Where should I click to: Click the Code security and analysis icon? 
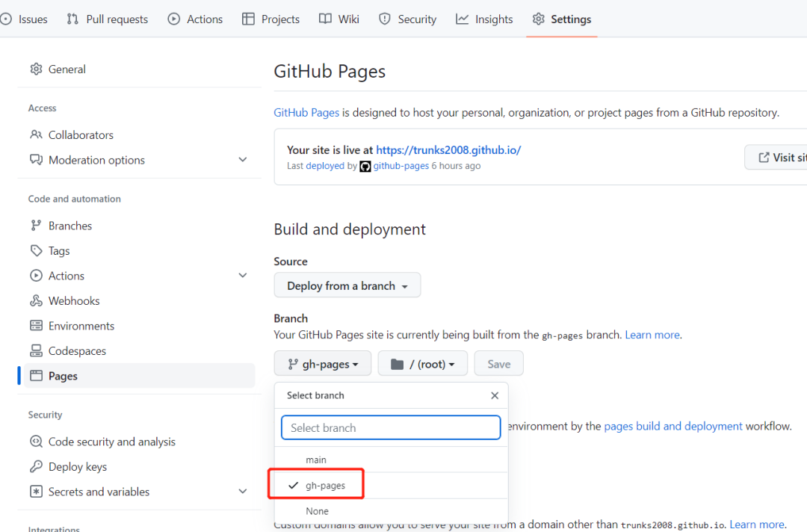click(x=36, y=442)
